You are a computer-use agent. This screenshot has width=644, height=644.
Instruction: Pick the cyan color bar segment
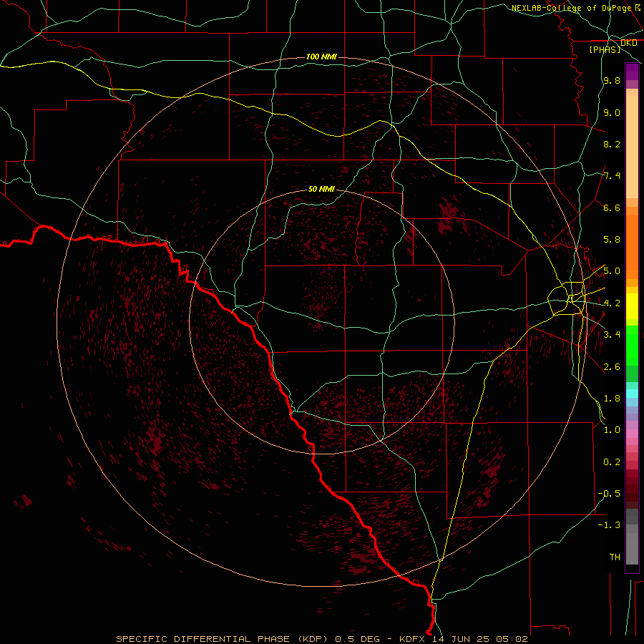[x=632, y=394]
